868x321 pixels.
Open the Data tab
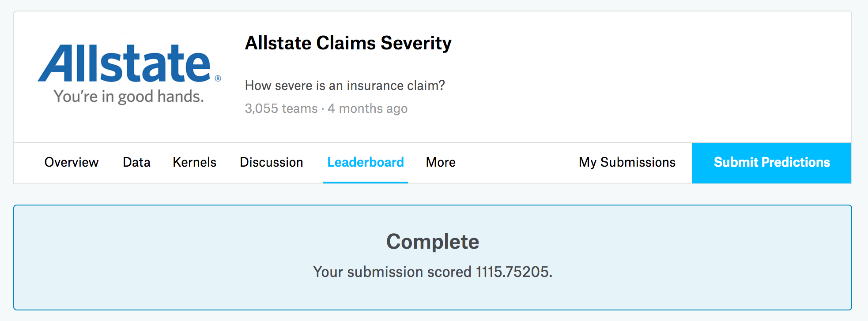pyautogui.click(x=136, y=162)
